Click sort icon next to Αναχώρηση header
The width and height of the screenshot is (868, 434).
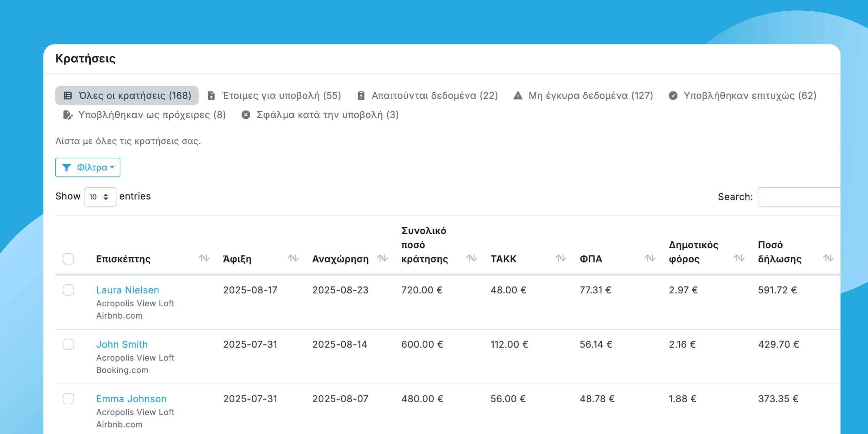click(382, 258)
